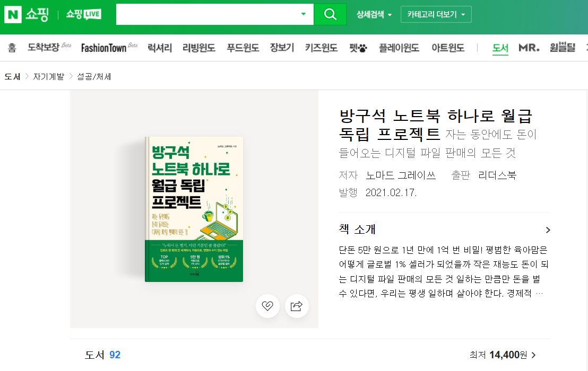Select the 럭셔리 tab
588x371 pixels.
click(159, 48)
